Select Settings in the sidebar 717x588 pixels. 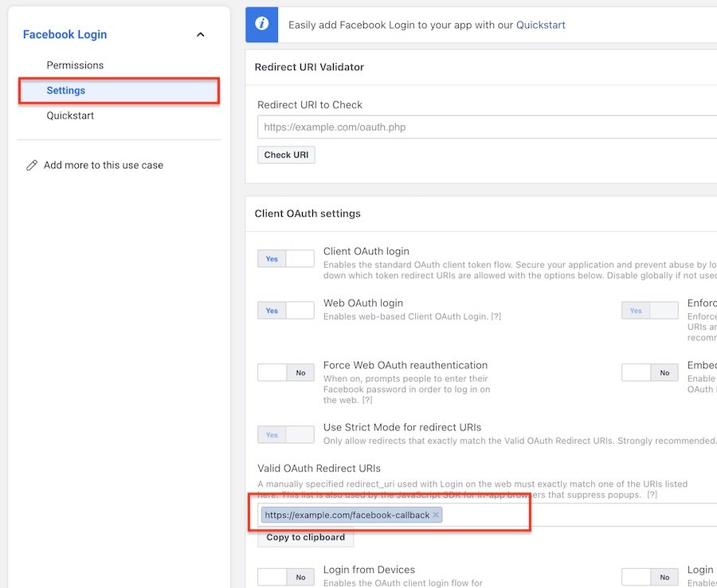pos(66,91)
